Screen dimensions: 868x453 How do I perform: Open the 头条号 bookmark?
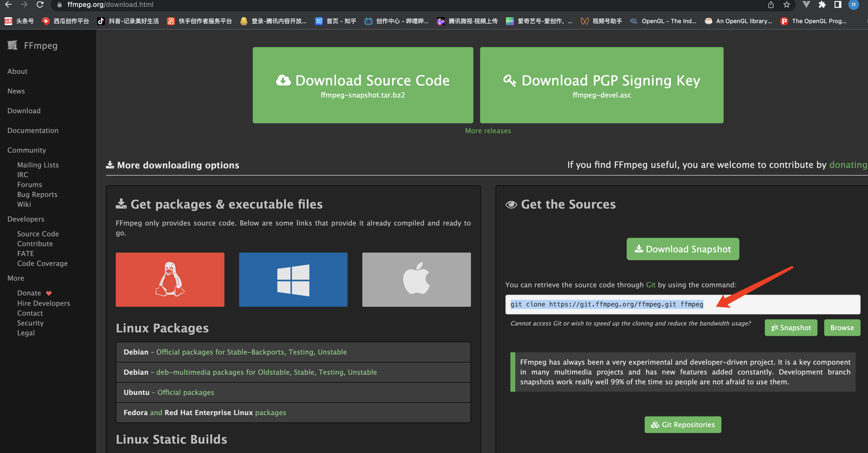(19, 21)
